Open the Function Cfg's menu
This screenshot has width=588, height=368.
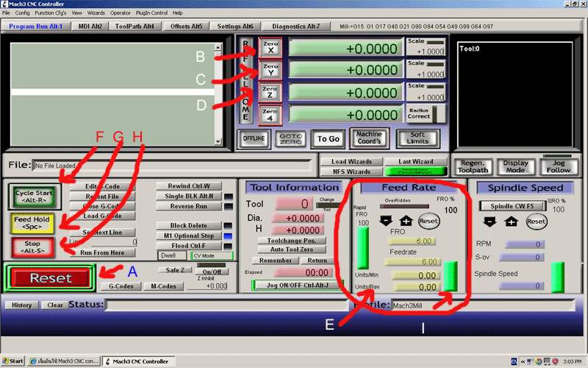pos(51,13)
